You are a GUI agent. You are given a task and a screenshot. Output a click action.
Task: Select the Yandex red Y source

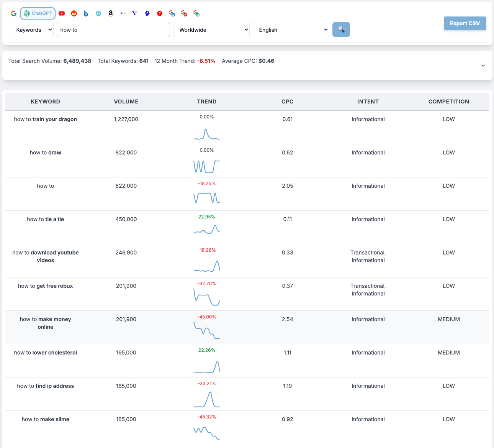coord(159,13)
